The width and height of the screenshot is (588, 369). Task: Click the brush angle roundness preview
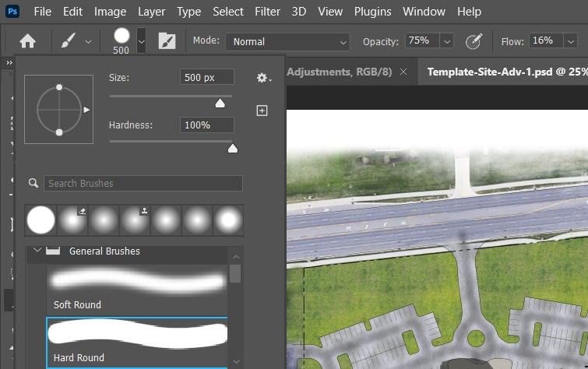59,110
